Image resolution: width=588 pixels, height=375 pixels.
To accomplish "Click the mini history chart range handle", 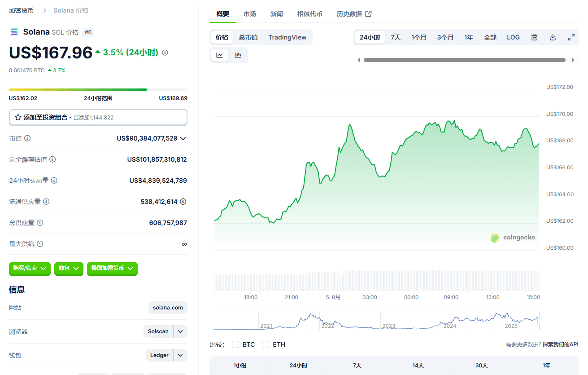I will [x=540, y=321].
